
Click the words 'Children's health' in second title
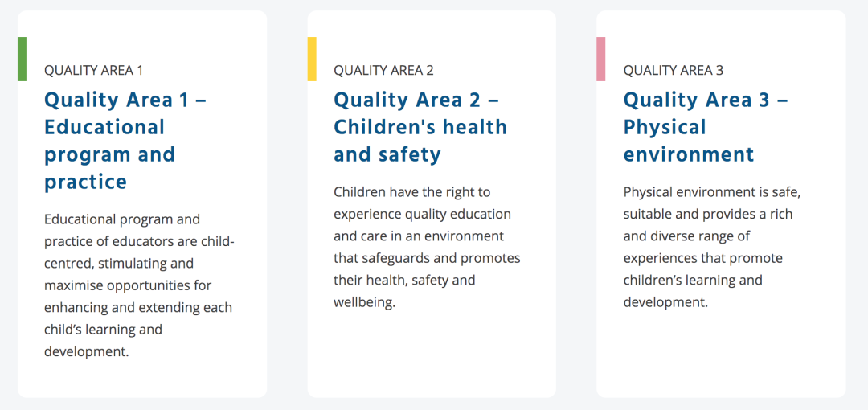click(x=420, y=127)
